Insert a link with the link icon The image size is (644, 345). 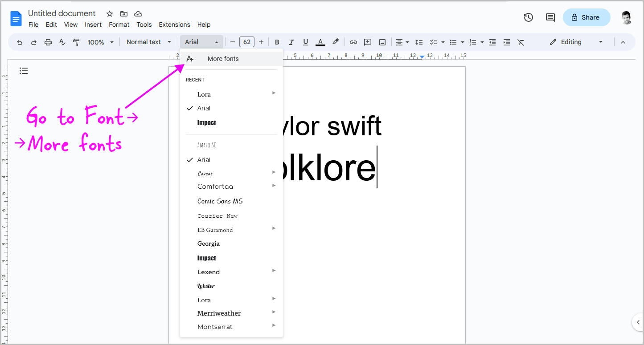tap(353, 42)
